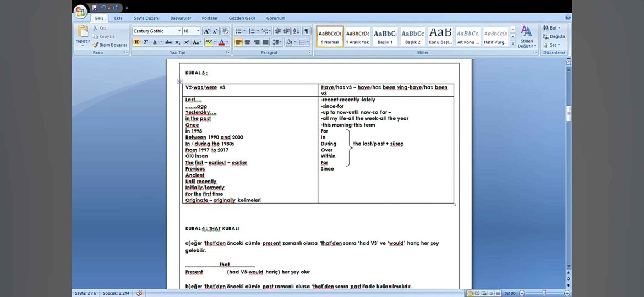Copy selection with Kopyala
Image resolution: width=644 pixels, height=297 pixels.
(x=103, y=36)
